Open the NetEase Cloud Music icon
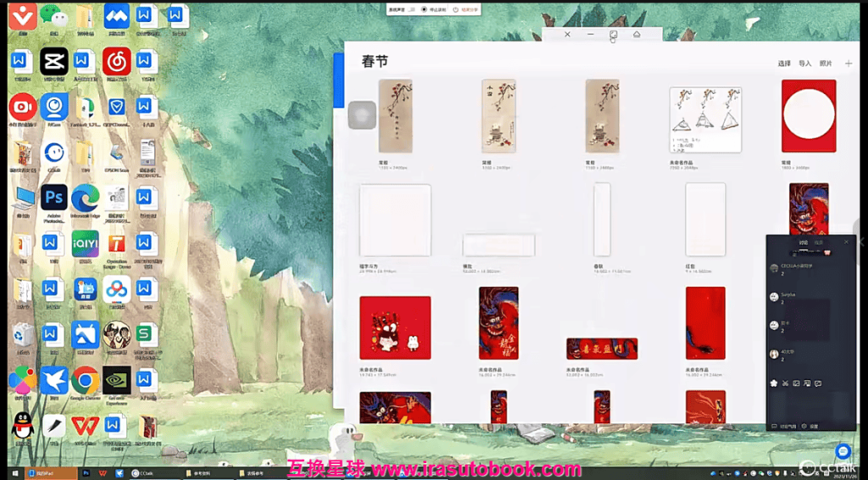 (x=115, y=61)
